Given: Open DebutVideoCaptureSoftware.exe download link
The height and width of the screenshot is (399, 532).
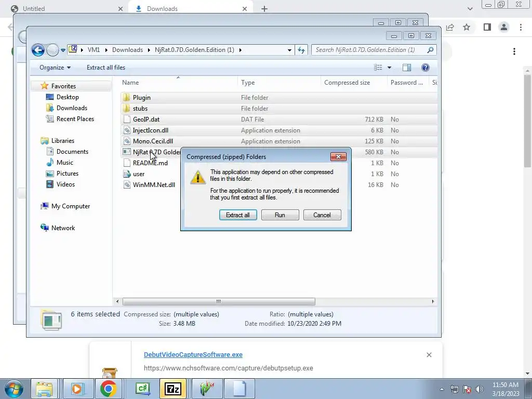Looking at the screenshot, I should coord(193,354).
